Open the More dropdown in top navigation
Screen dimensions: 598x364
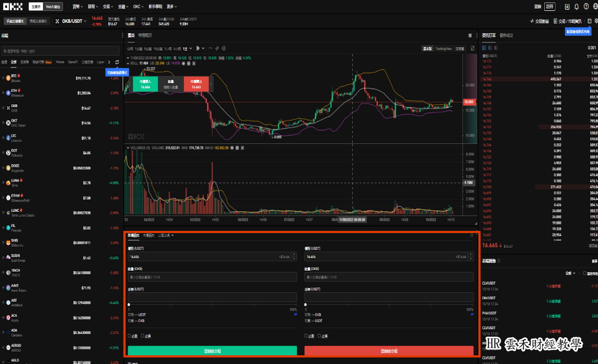[x=172, y=7]
